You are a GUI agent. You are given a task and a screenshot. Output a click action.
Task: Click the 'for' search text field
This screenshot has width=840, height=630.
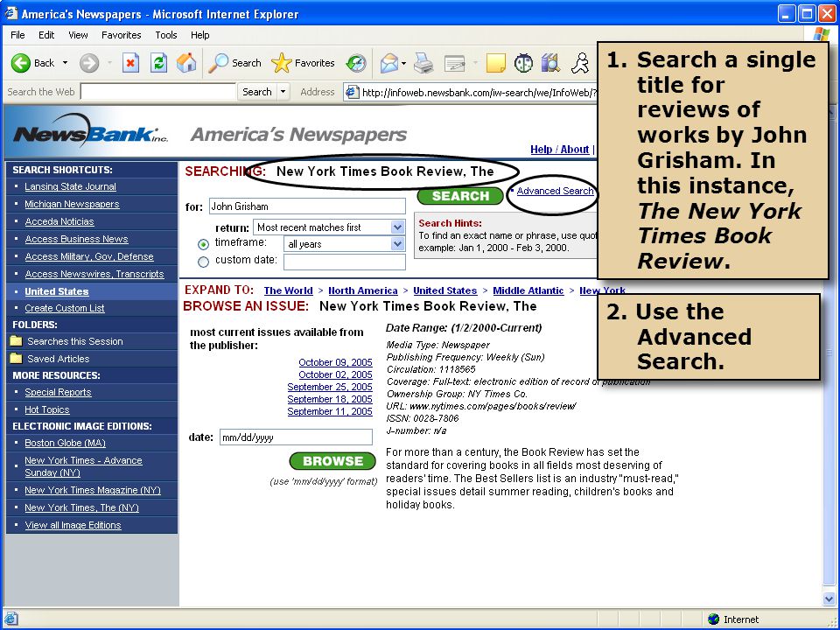point(307,206)
